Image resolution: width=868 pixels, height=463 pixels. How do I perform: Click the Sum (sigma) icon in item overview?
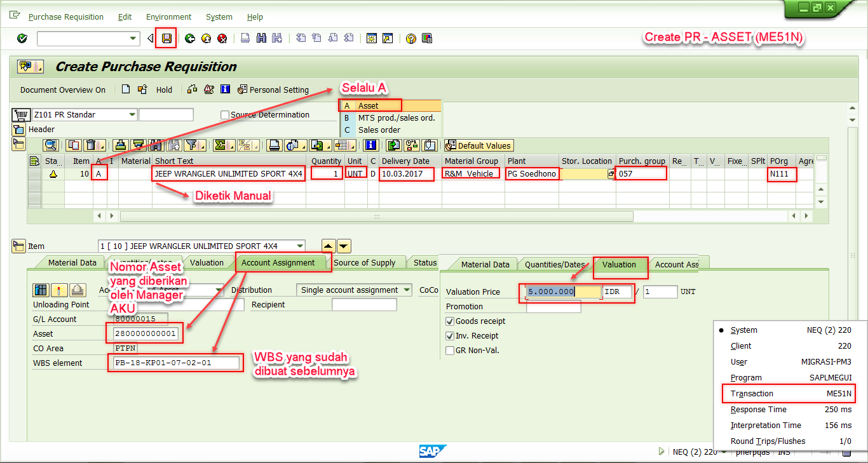220,145
